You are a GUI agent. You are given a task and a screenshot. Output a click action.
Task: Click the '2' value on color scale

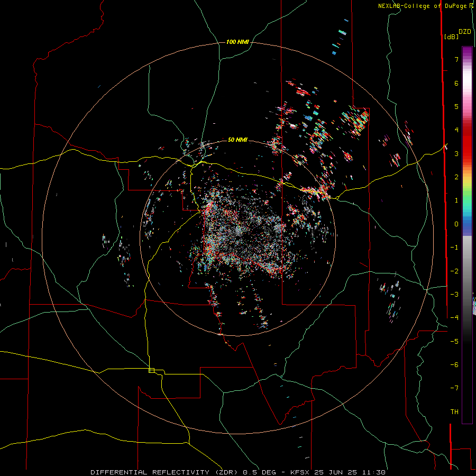(456, 177)
